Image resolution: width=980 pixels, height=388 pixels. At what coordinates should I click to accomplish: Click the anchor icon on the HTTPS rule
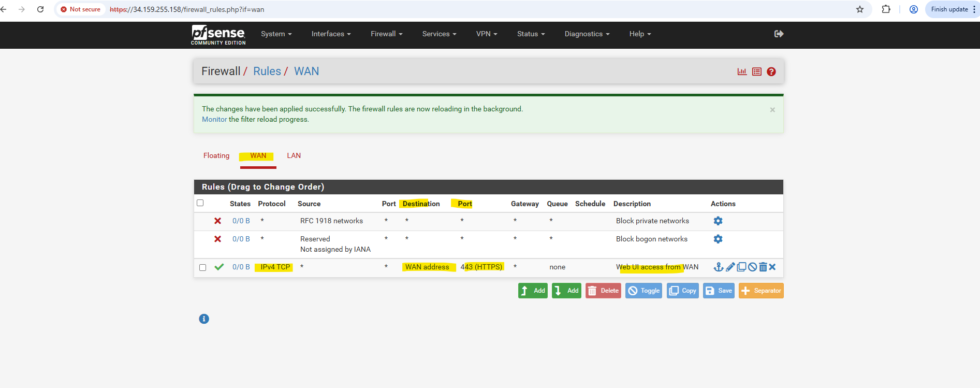coord(719,267)
